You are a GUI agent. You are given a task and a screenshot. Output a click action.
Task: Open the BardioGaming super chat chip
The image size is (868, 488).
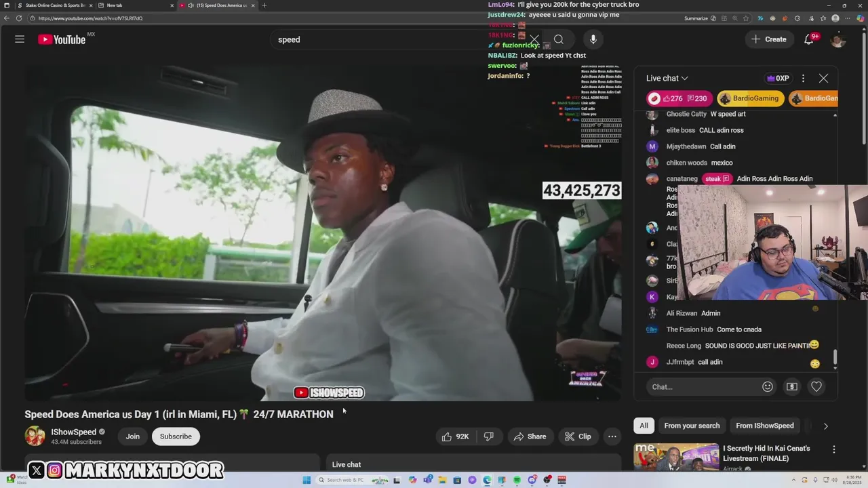(x=751, y=98)
